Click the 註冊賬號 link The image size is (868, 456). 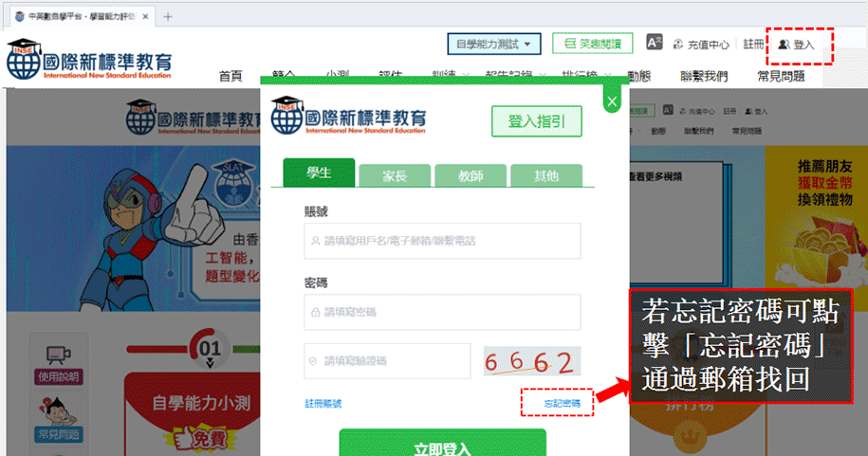pos(323,404)
